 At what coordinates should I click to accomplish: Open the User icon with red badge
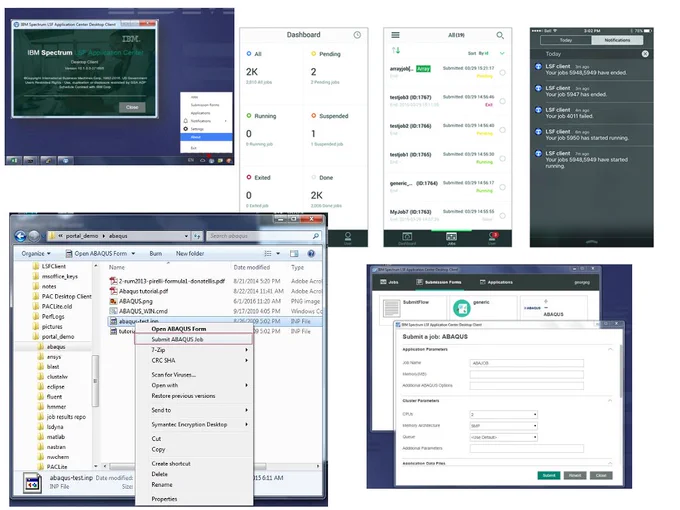493,236
